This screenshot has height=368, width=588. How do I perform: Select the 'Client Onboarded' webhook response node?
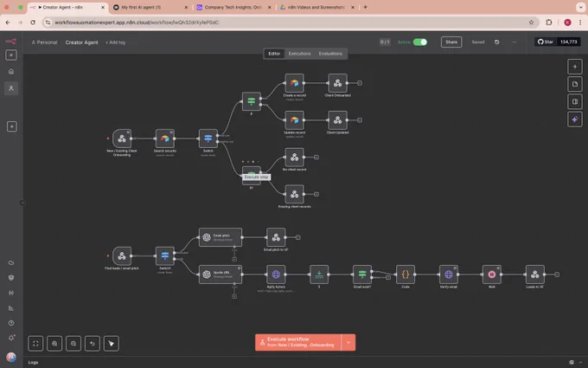click(337, 83)
